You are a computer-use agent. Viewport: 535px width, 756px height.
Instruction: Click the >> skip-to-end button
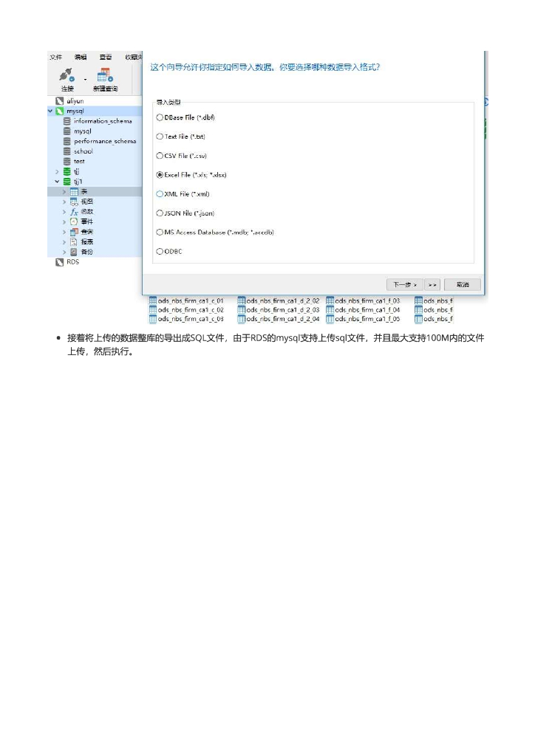click(x=432, y=284)
